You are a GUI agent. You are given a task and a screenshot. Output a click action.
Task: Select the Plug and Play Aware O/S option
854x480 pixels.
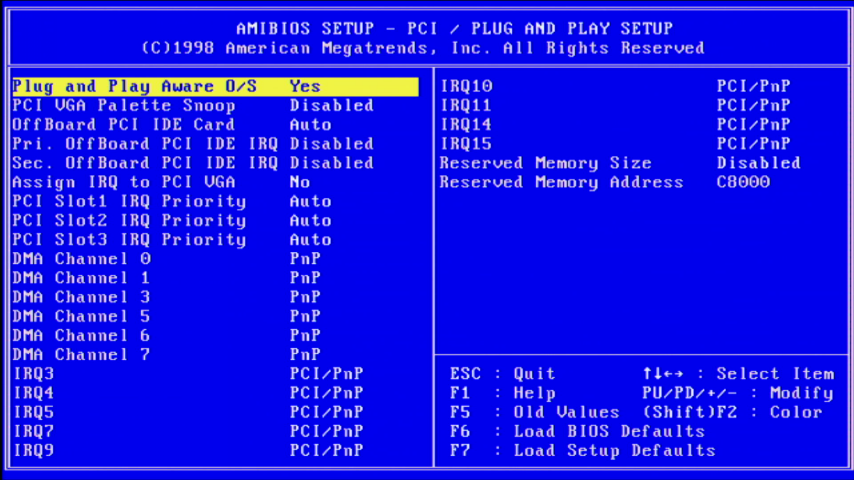pos(135,87)
